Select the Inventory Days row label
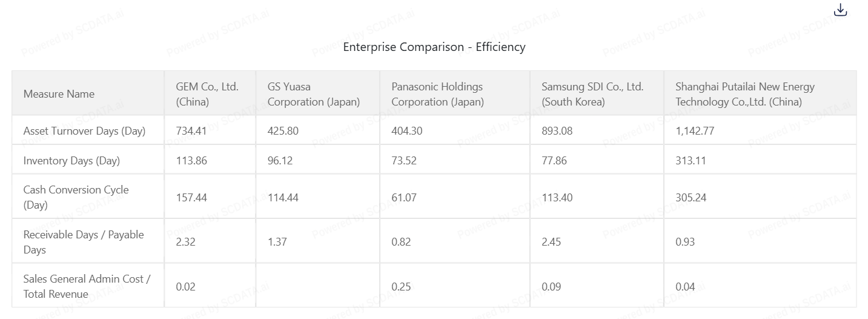This screenshot has height=319, width=868. tap(71, 161)
